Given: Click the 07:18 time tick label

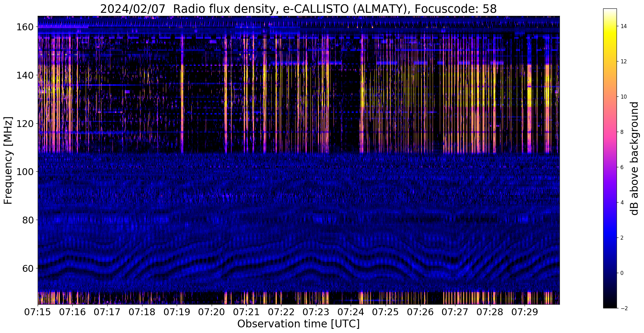Looking at the screenshot, I should pos(142,312).
